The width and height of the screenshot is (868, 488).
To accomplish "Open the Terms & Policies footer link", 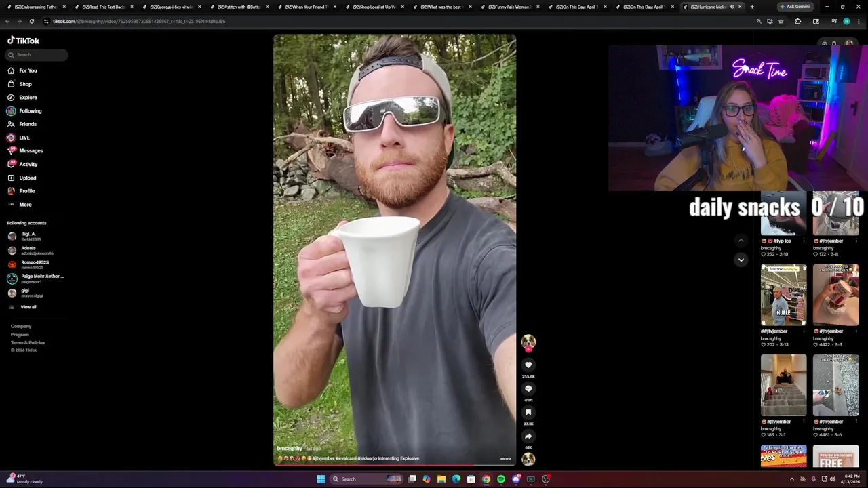I will pos(28,342).
